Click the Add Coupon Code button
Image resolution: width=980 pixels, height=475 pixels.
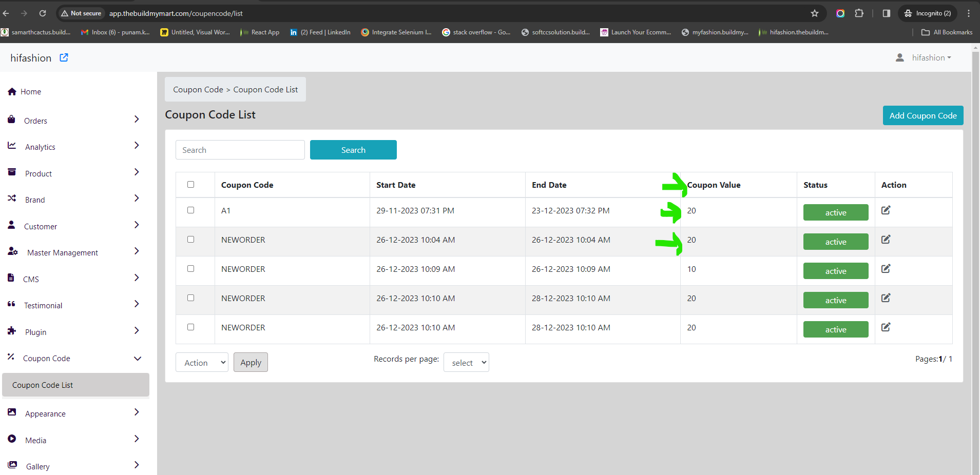click(923, 115)
